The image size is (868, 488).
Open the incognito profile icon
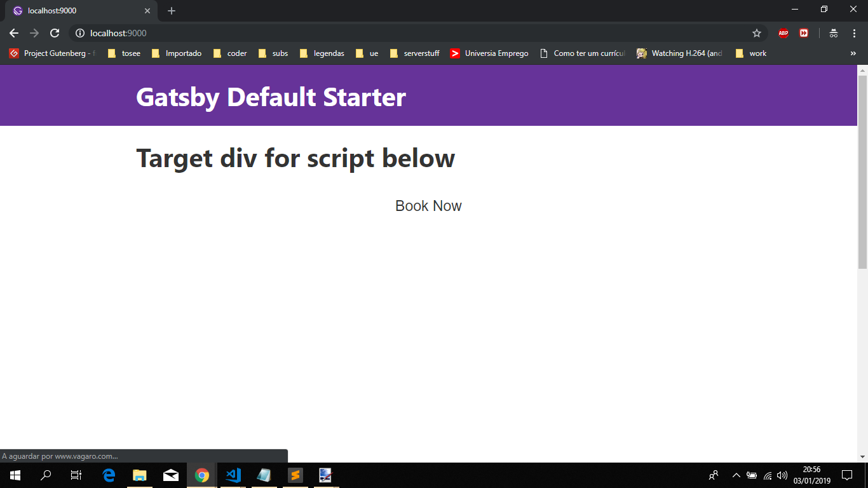(834, 33)
